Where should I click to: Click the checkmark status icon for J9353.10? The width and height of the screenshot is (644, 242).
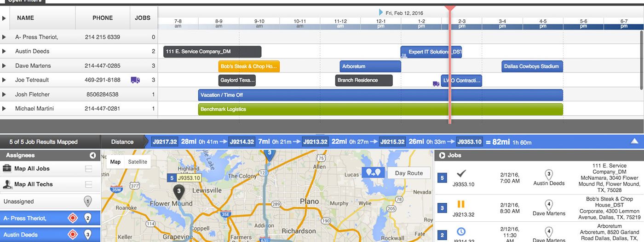point(461,174)
